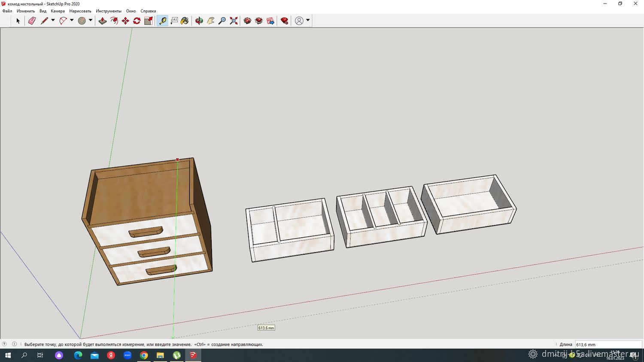Open uTorrent from the taskbar
This screenshot has height=362, width=644.
point(177,355)
